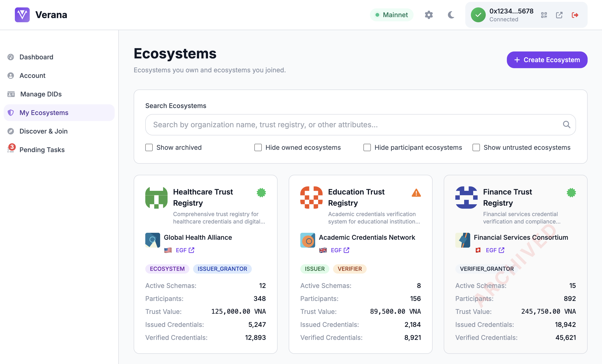The height and width of the screenshot is (364, 602).
Task: Open Finance Trust Registry card title
Action: pos(507,197)
